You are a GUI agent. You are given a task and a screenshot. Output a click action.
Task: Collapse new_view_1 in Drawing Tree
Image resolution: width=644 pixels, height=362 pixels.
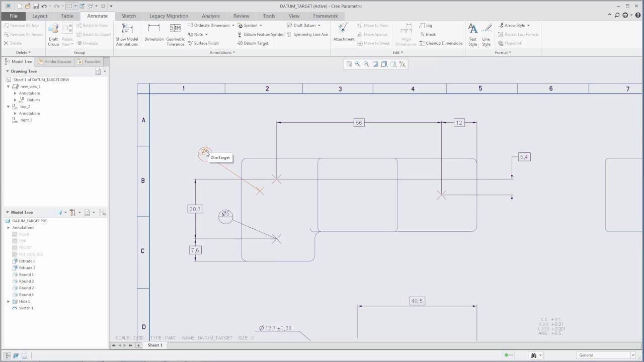(9, 86)
